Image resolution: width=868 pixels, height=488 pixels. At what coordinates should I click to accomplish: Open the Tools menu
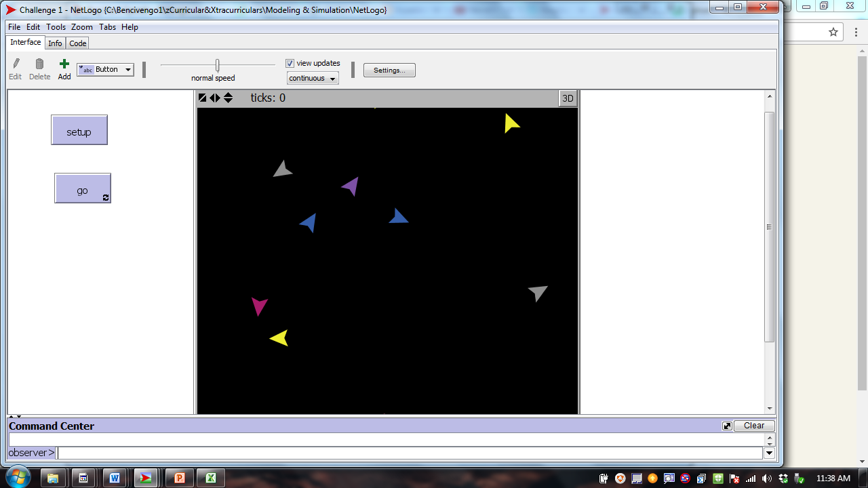(56, 27)
